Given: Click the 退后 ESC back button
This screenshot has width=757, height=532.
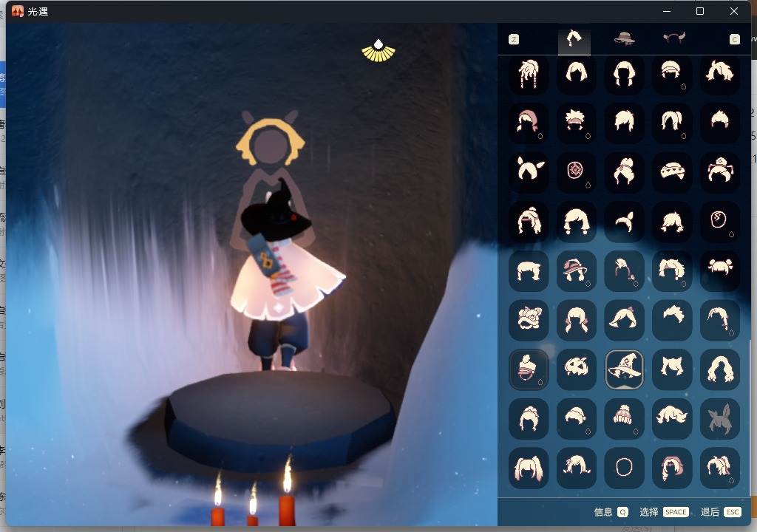Looking at the screenshot, I should (720, 512).
